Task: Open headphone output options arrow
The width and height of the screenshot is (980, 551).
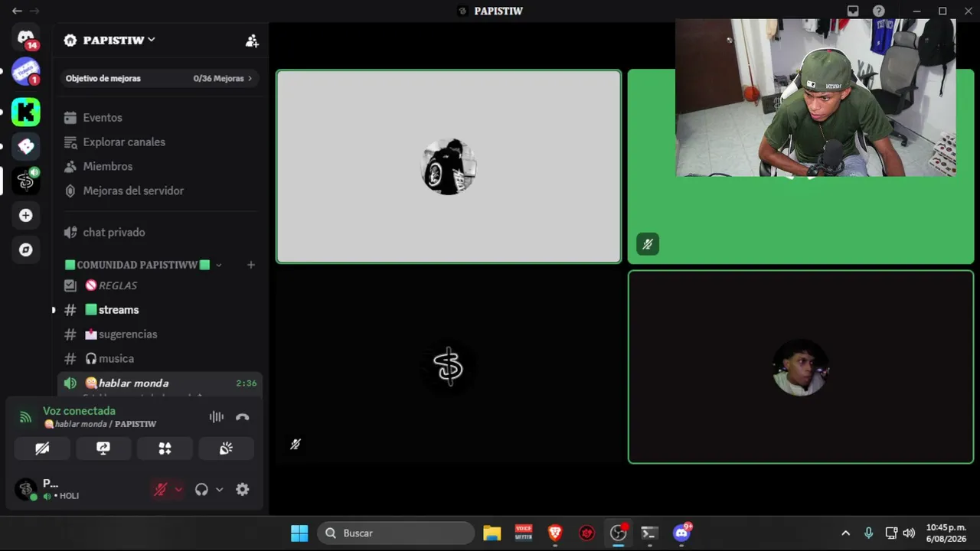Action: click(219, 490)
